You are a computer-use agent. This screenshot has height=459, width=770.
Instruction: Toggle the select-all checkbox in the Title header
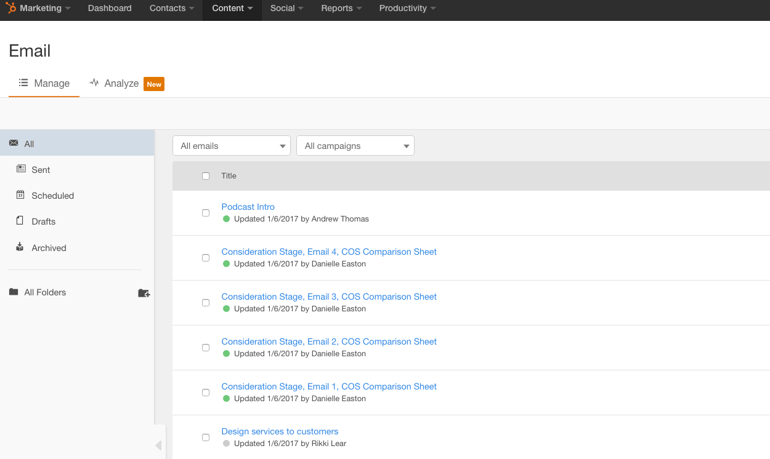(x=206, y=176)
